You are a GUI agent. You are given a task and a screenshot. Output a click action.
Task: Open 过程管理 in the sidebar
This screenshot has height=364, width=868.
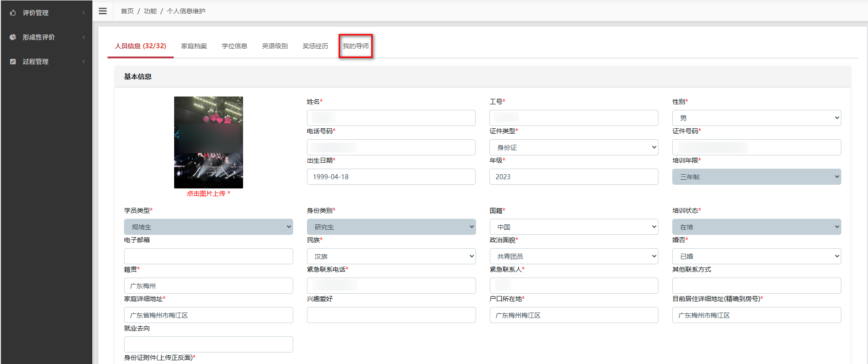(x=35, y=62)
